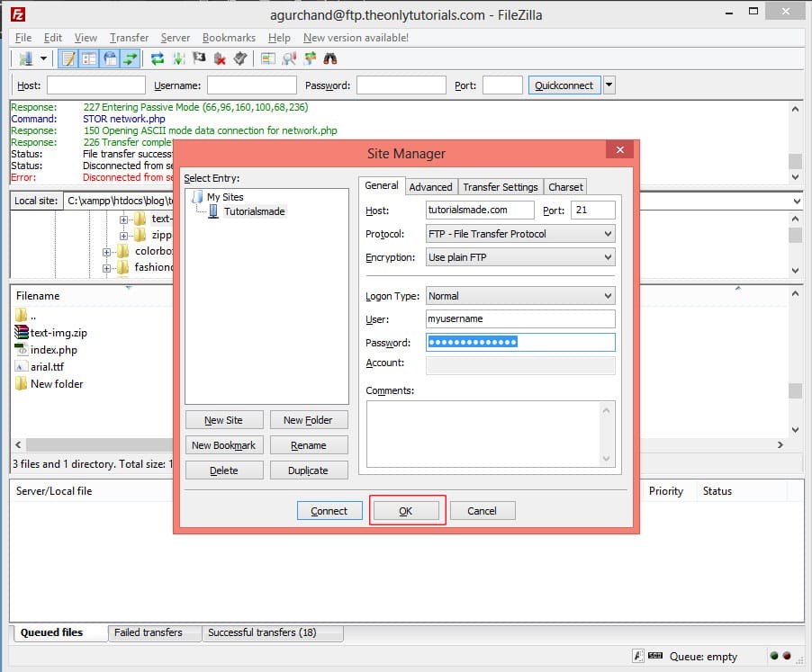Viewport: 812px width, 672px height.
Task: Switch to the Advanced tab
Action: click(430, 187)
